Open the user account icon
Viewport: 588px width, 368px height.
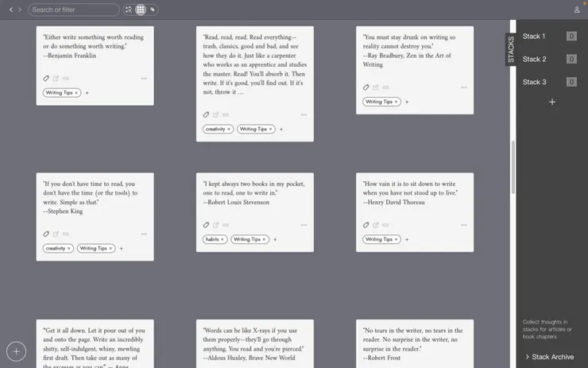(x=577, y=10)
